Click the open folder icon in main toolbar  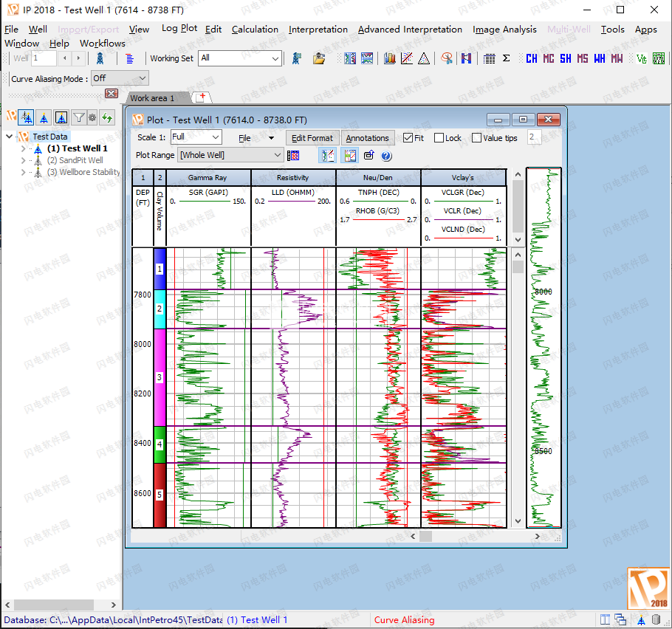[319, 58]
